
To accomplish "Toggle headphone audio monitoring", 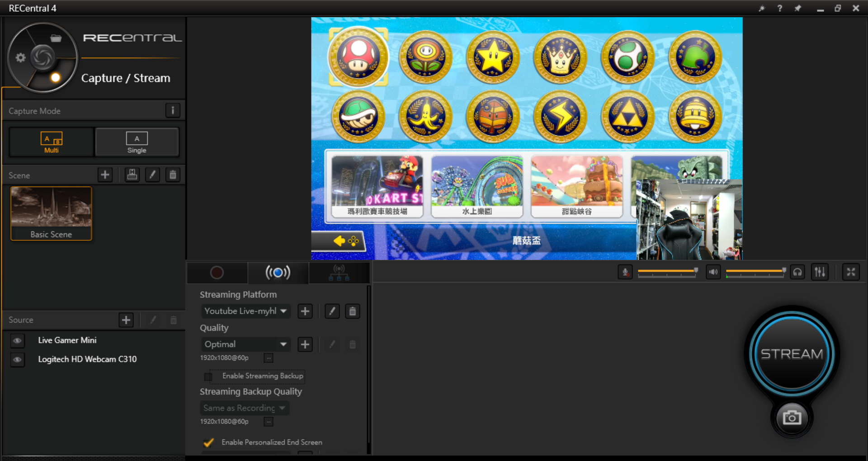I will click(797, 272).
